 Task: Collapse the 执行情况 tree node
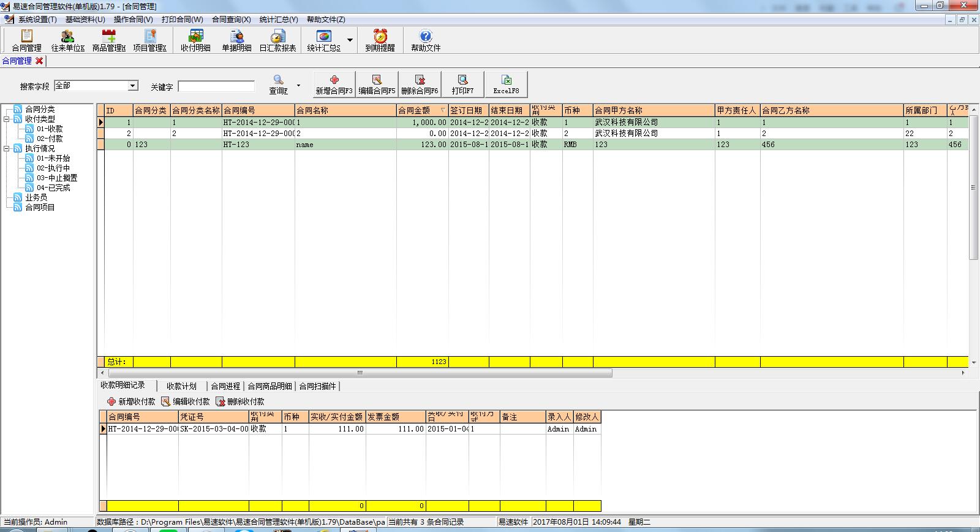point(7,148)
